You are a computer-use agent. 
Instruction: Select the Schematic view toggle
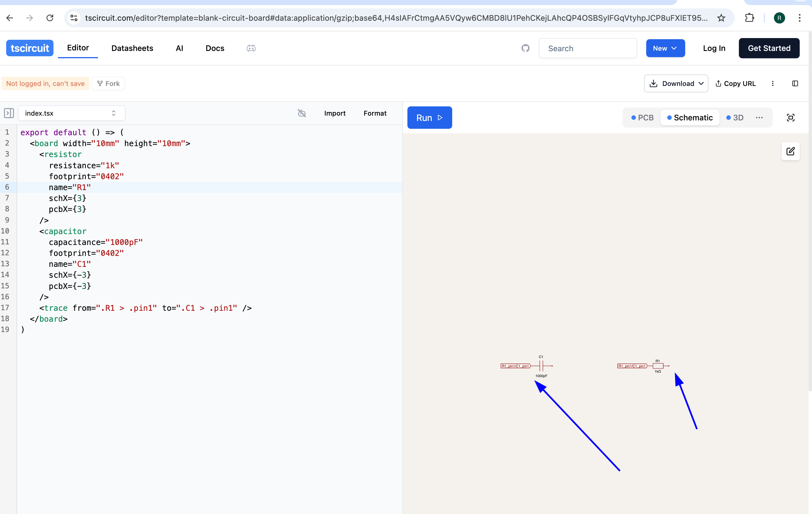pos(690,118)
